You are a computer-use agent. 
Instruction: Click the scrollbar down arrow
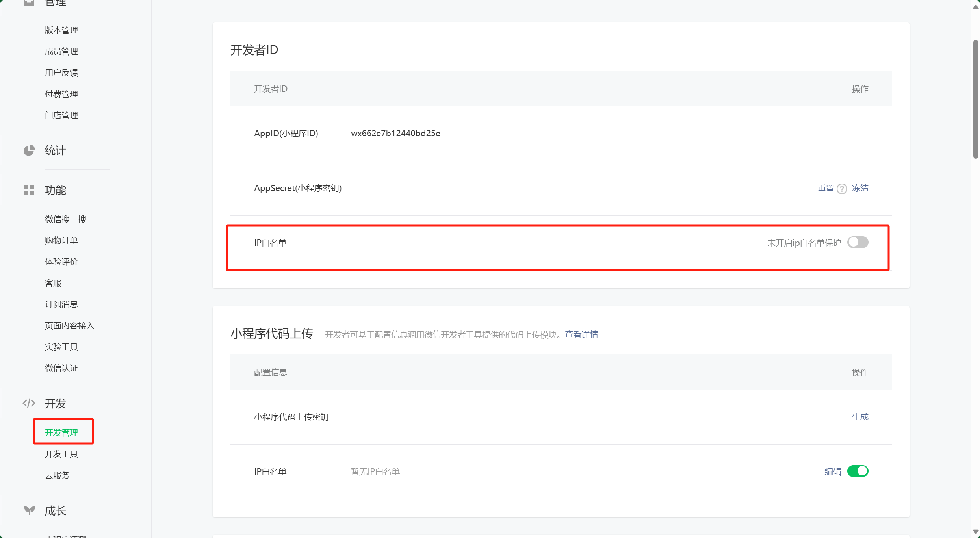[976, 531]
